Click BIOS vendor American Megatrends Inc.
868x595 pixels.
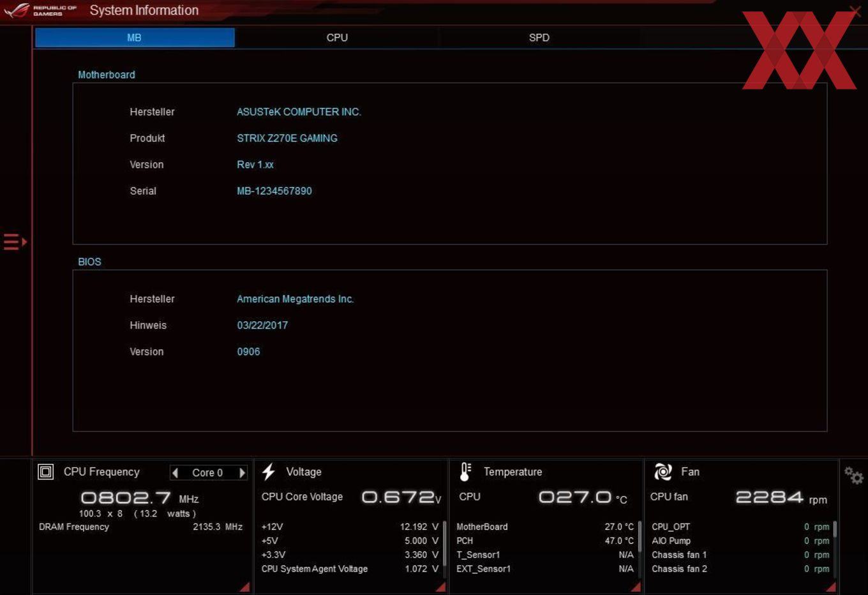pyautogui.click(x=296, y=299)
